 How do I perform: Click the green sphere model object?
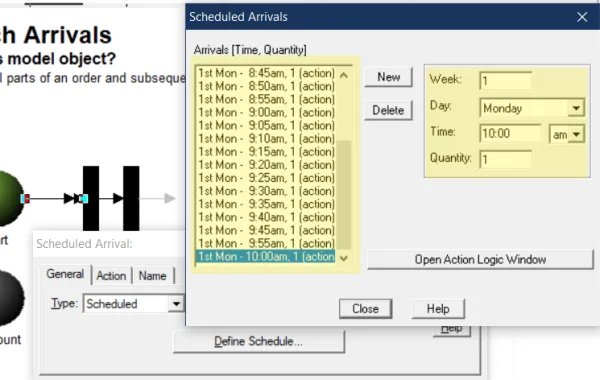pos(11,198)
